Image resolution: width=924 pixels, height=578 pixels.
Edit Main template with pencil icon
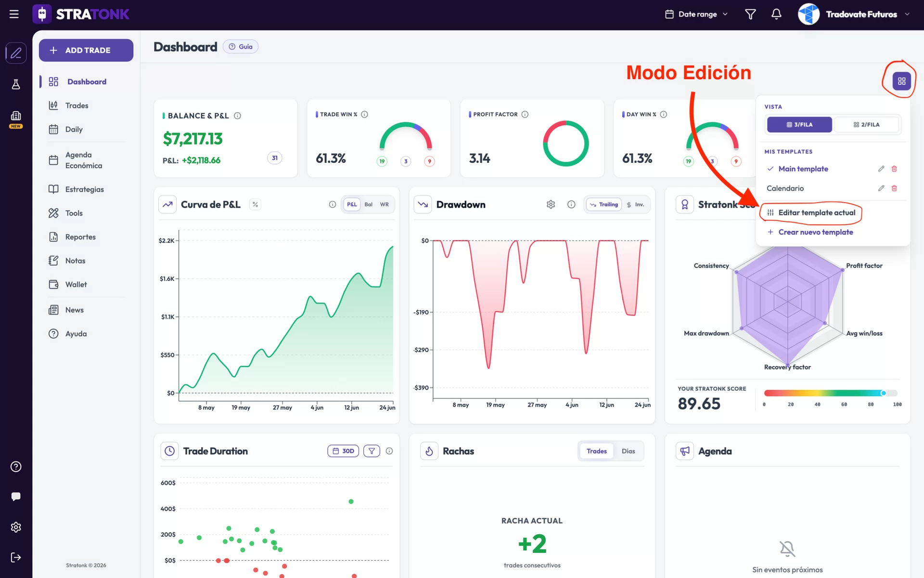pos(881,169)
